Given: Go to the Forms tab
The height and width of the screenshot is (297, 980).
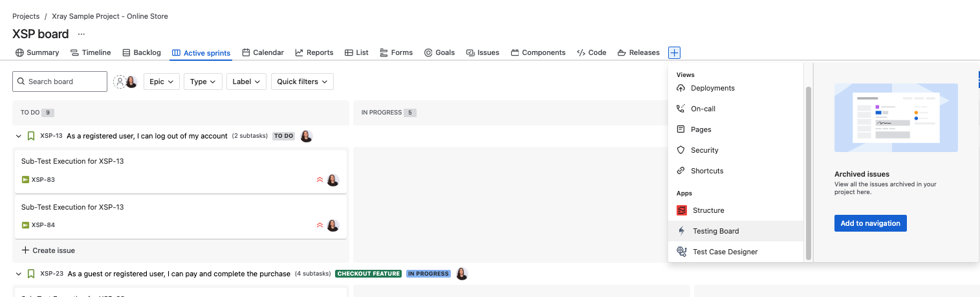Looking at the screenshot, I should (396, 52).
